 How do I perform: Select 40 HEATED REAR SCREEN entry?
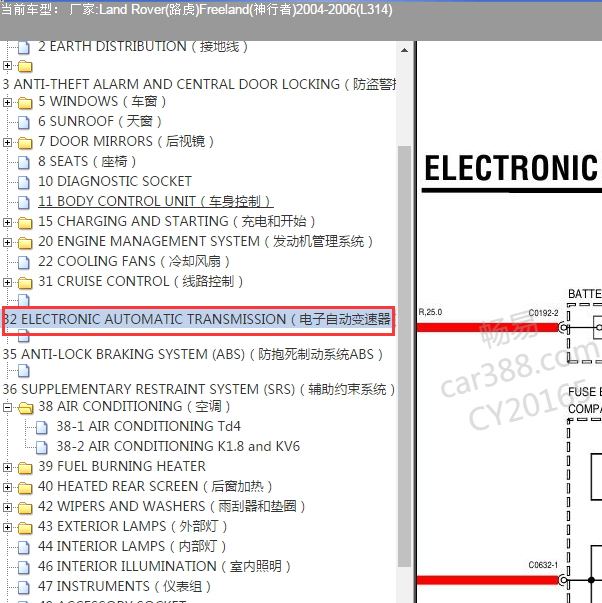click(x=155, y=487)
